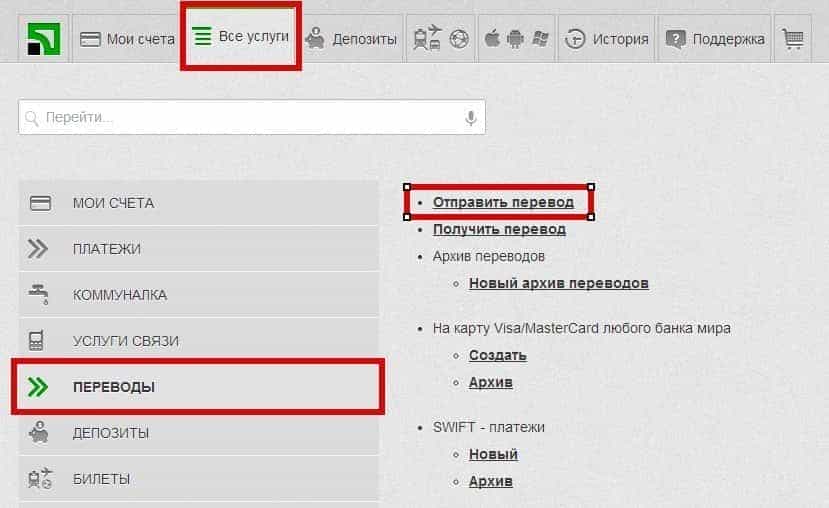Click Создать under Visa/MasterCard transfers
Viewport: 829px width, 508px height.
pos(497,355)
